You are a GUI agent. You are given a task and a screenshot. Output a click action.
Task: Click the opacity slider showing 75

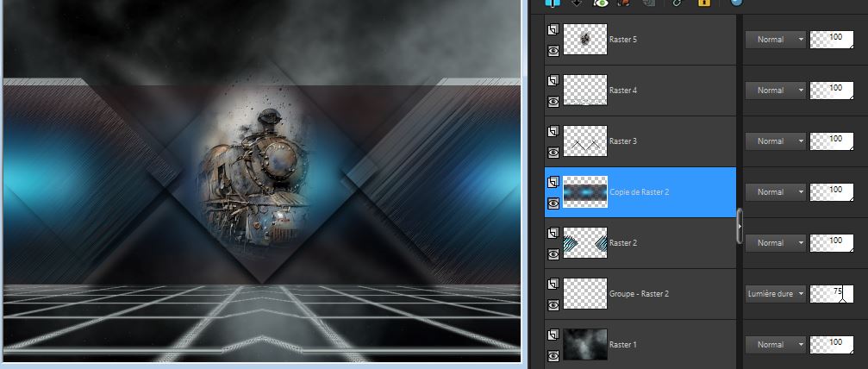[832, 294]
